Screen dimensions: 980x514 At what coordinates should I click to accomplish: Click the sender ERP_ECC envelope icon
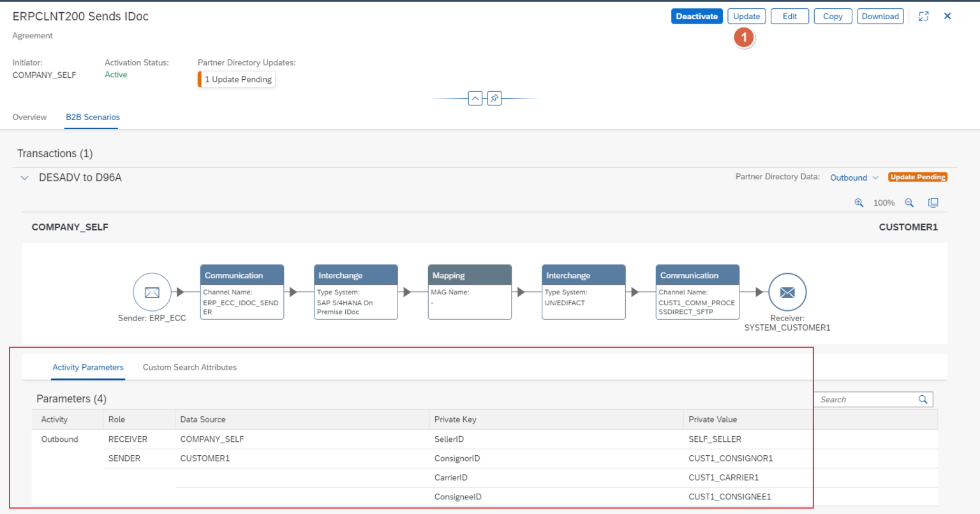click(152, 292)
